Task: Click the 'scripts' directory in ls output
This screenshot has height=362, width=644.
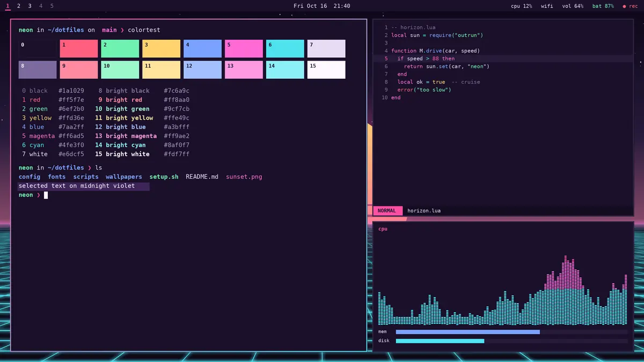Action: pos(86,176)
